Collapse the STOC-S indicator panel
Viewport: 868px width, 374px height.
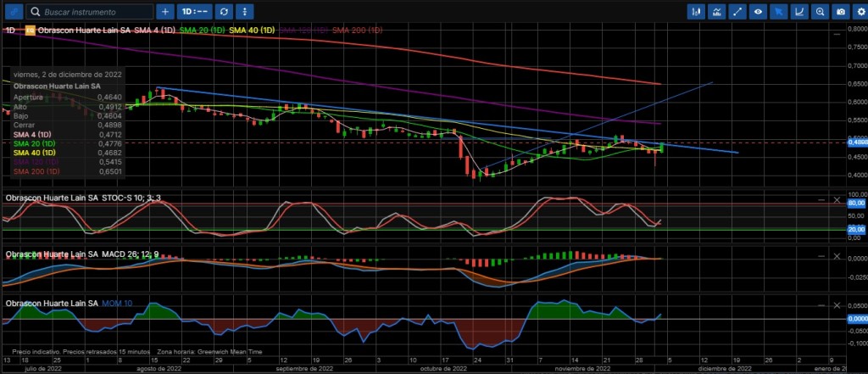pyautogui.click(x=821, y=199)
